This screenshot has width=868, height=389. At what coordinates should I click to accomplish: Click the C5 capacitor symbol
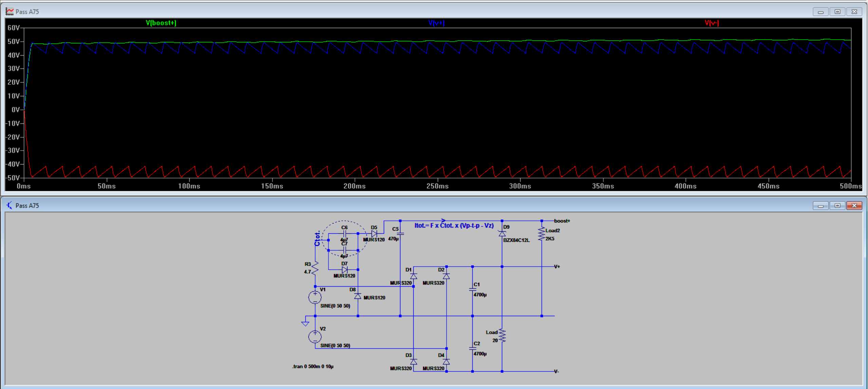pos(400,234)
